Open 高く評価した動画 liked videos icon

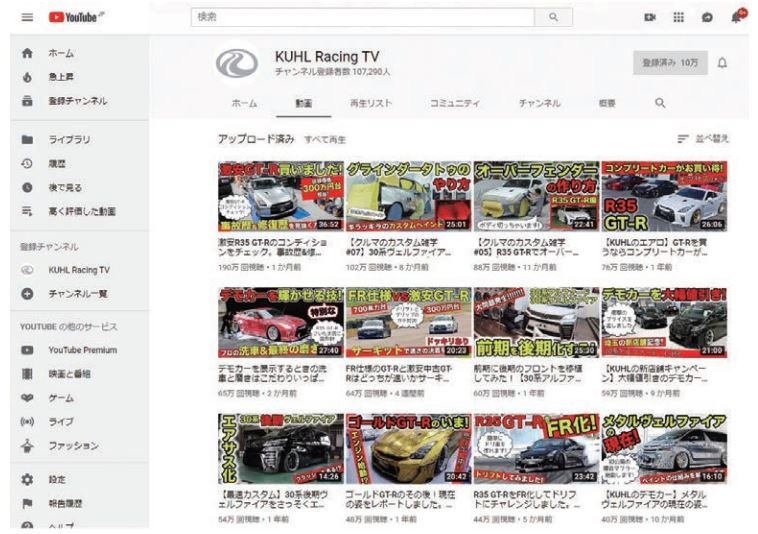(x=28, y=211)
